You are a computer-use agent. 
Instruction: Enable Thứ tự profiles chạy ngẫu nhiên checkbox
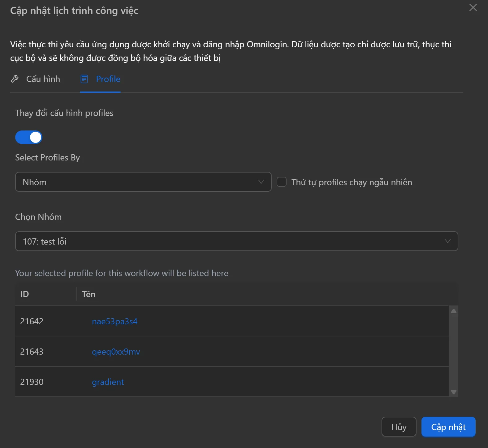tap(281, 182)
